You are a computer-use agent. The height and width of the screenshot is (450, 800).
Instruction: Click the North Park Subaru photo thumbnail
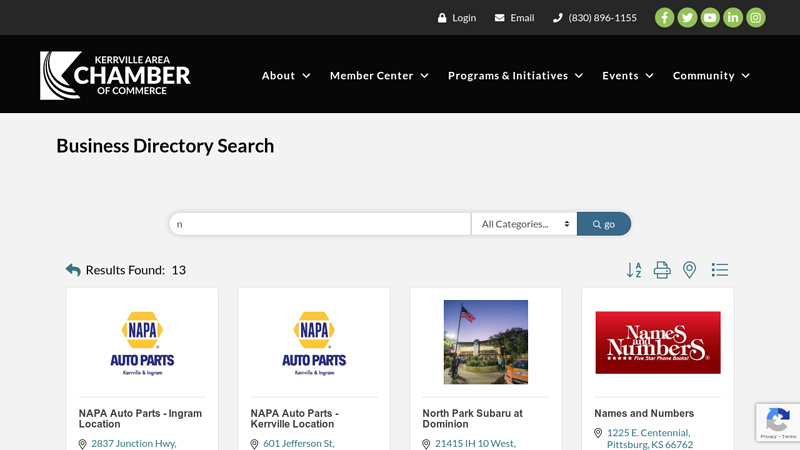(486, 342)
